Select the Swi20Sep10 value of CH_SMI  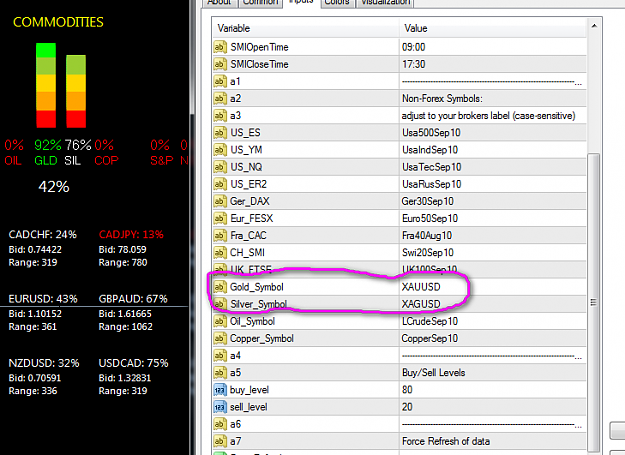428,253
